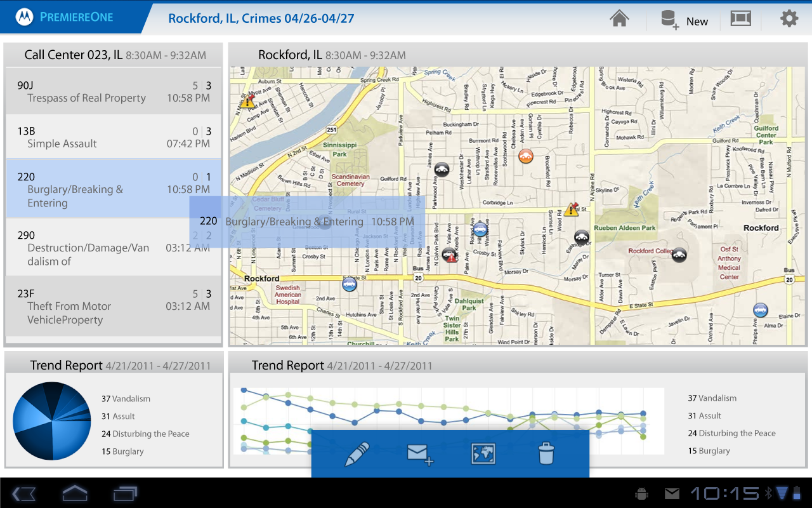812x508 pixels.
Task: Click Rueben Aldeen Park on the map
Action: pyautogui.click(x=625, y=228)
